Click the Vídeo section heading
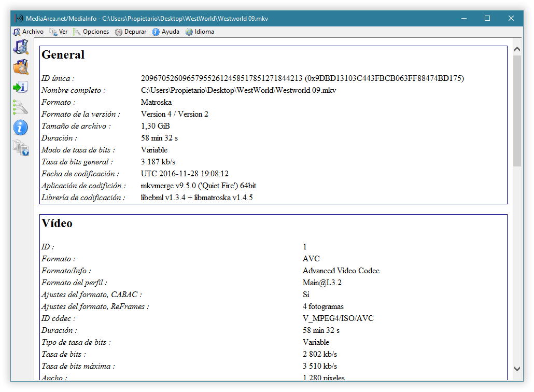Image resolution: width=534 pixels, height=392 pixels. point(57,223)
